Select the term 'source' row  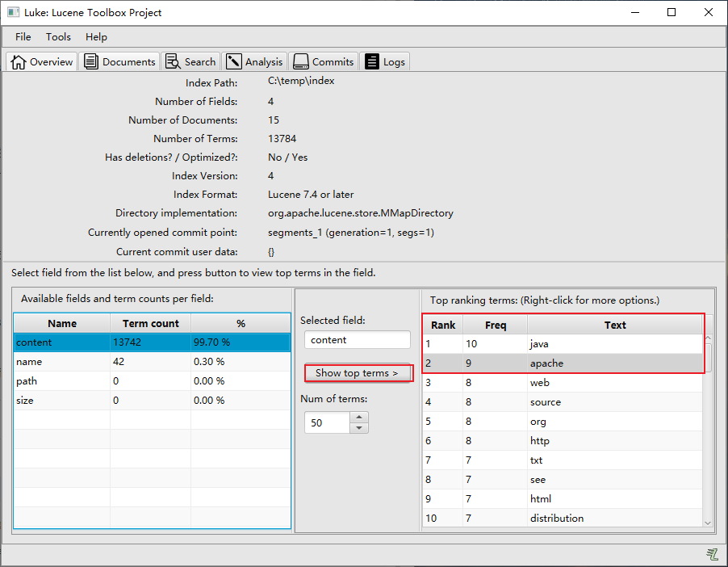pyautogui.click(x=563, y=402)
